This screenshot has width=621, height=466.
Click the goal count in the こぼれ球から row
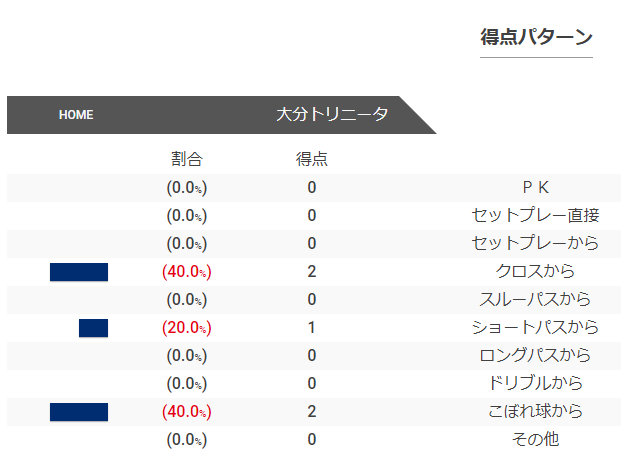312,412
